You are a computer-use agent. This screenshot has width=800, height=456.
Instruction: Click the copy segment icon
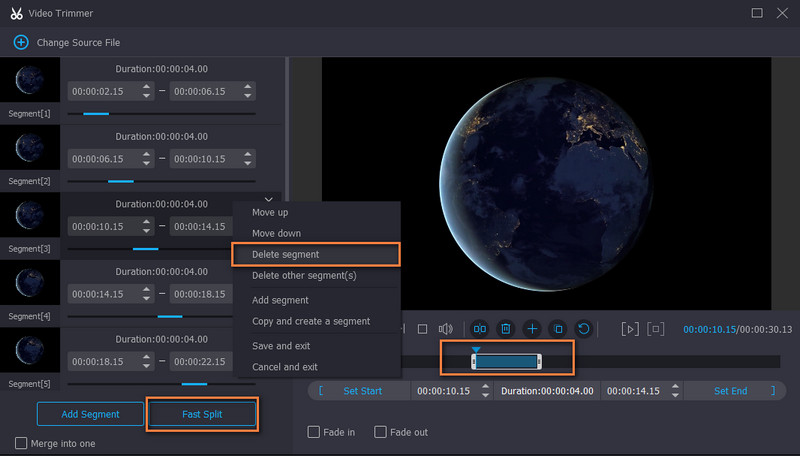pyautogui.click(x=558, y=328)
